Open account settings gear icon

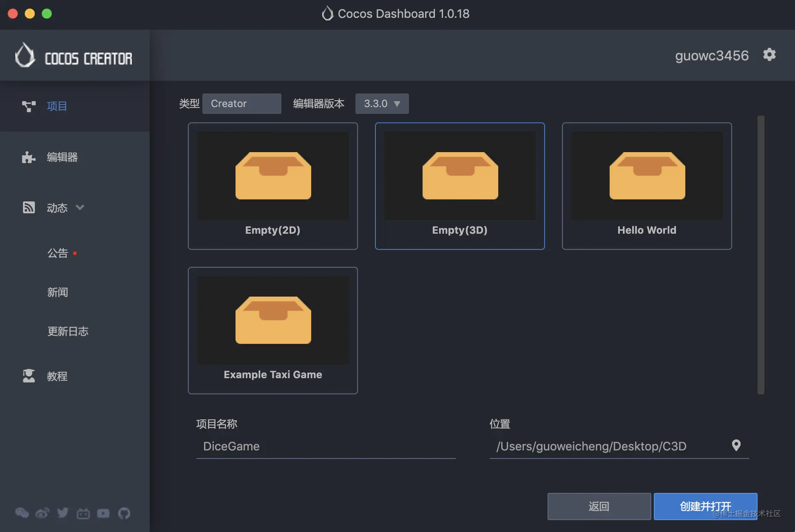point(769,55)
